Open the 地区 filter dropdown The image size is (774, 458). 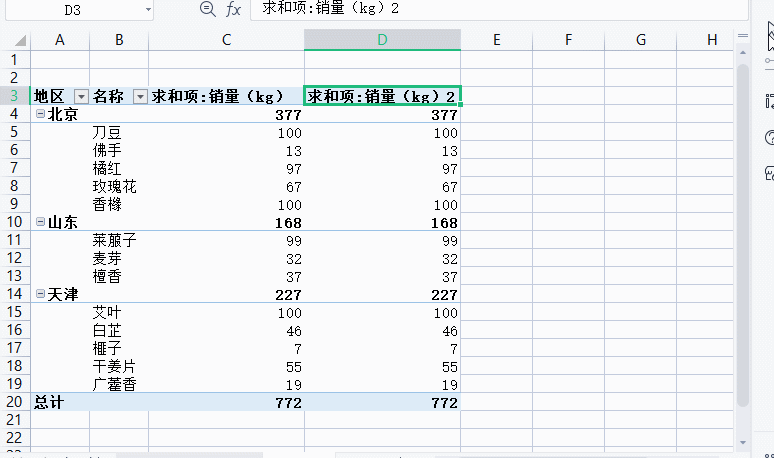click(x=79, y=97)
